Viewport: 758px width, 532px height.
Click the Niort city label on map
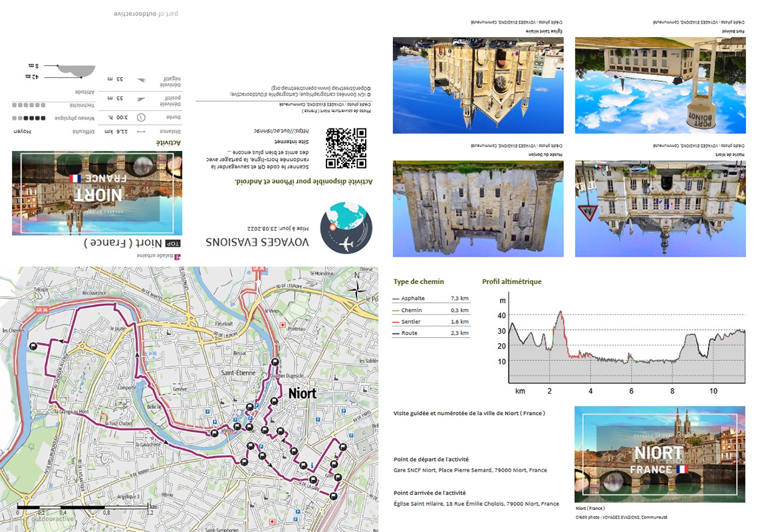point(302,394)
